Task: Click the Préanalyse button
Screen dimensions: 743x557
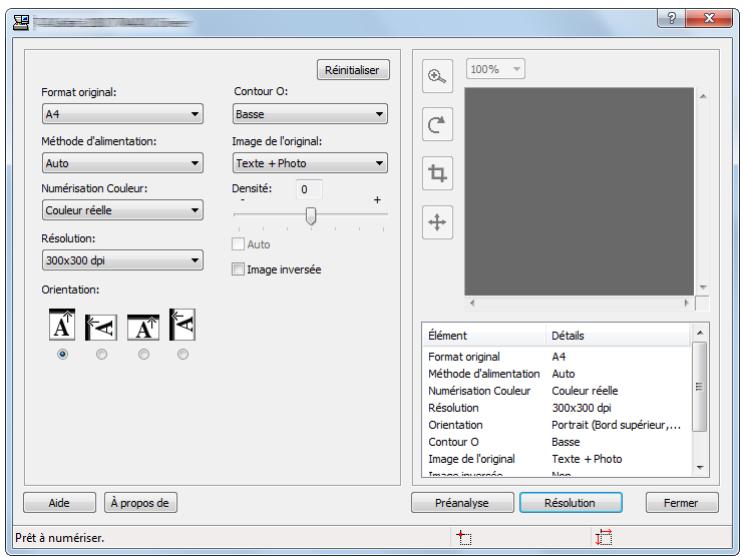Action: pos(462,502)
